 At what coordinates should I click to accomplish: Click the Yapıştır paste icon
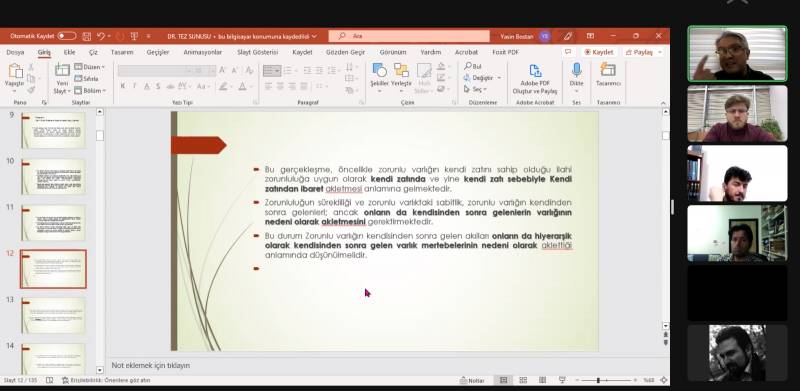pyautogui.click(x=15, y=71)
